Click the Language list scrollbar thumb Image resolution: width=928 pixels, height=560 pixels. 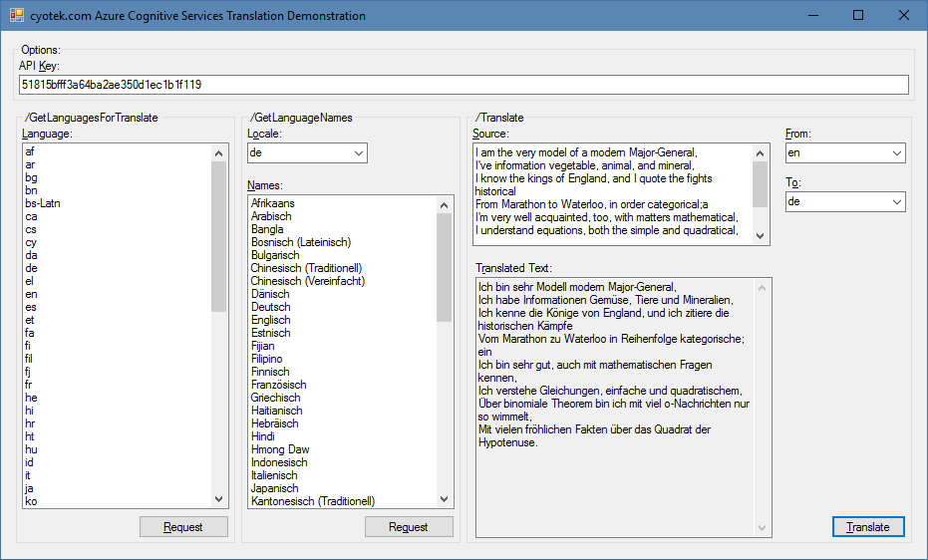tap(219, 236)
